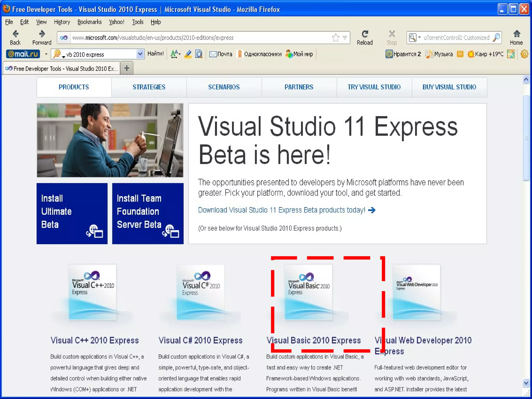Click the mail.ru toolbar settings gear

[524, 54]
